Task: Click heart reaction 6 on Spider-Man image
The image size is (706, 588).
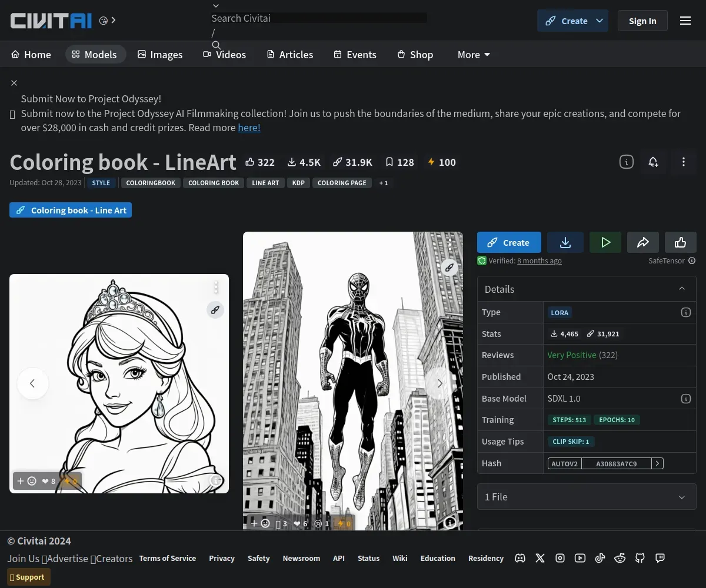Action: pos(301,523)
